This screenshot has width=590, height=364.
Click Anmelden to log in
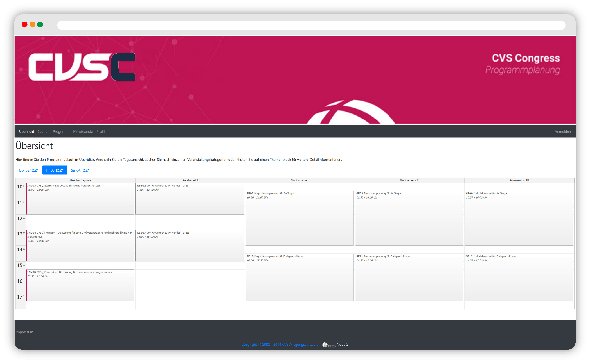[x=562, y=132]
